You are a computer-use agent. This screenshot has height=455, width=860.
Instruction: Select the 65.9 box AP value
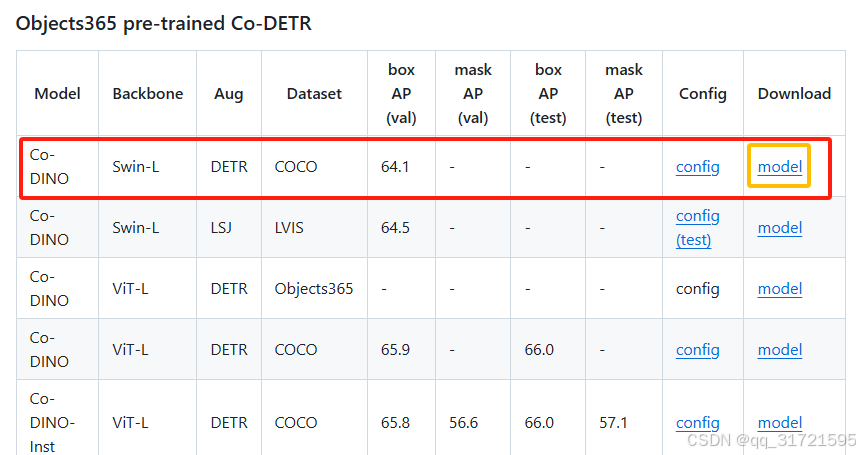[395, 350]
